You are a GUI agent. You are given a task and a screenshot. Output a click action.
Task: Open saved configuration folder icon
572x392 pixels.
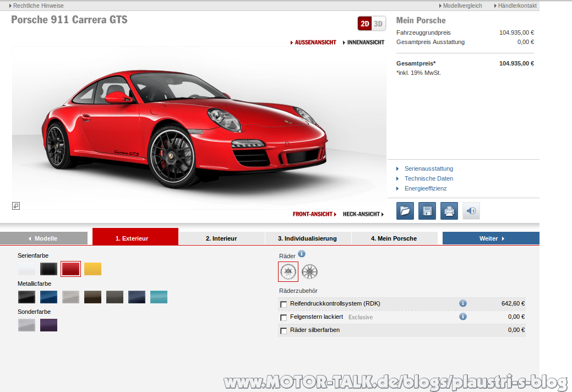pyautogui.click(x=405, y=211)
